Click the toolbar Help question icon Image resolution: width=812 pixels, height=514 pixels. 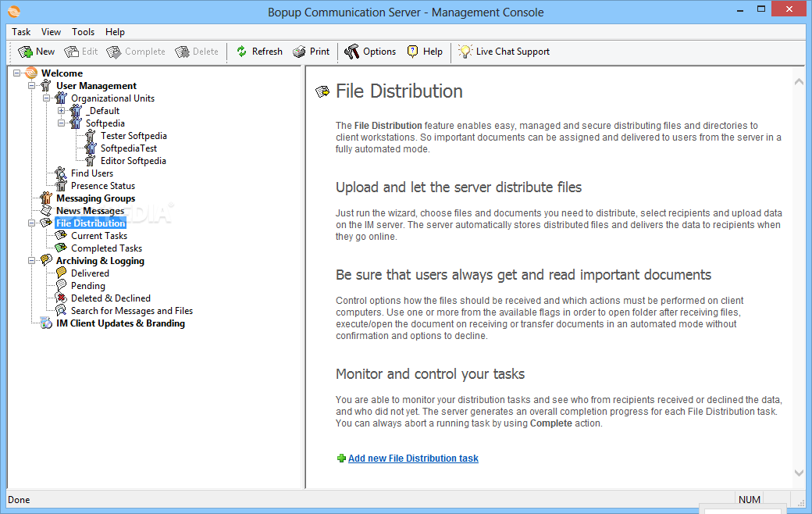pyautogui.click(x=413, y=52)
